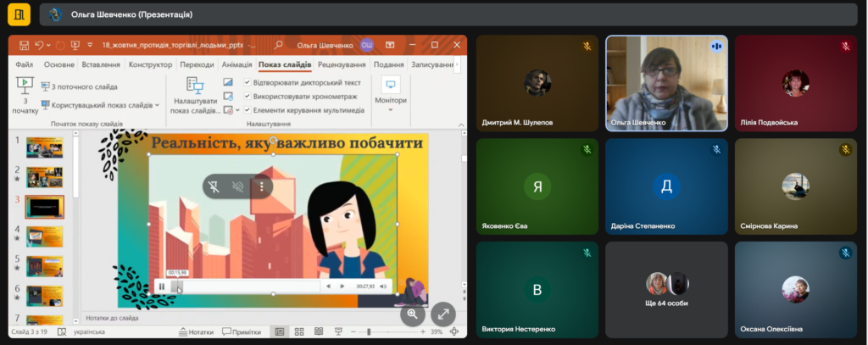This screenshot has width=868, height=345.
Task: Unpin the presentation using the pin icon
Action: click(215, 186)
